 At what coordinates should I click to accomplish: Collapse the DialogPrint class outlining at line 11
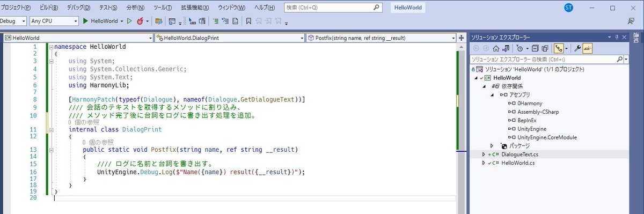(x=51, y=130)
